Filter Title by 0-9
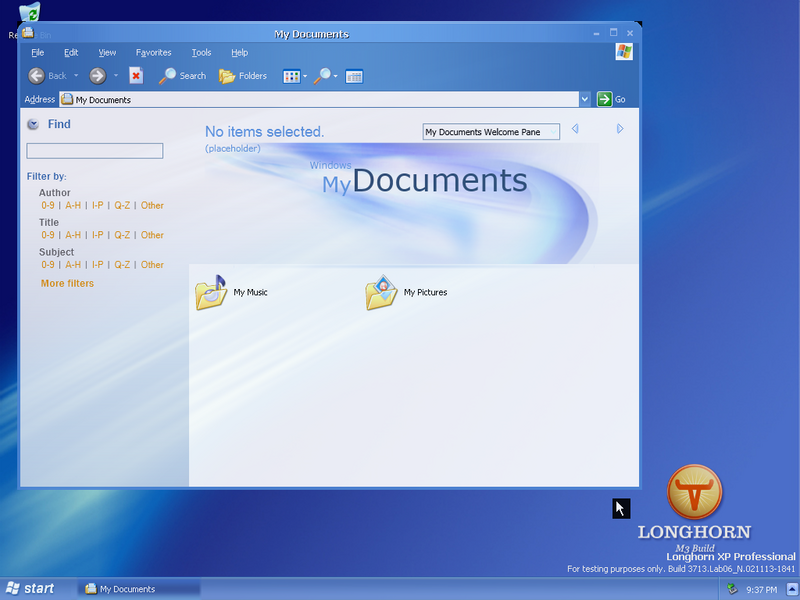 point(48,235)
